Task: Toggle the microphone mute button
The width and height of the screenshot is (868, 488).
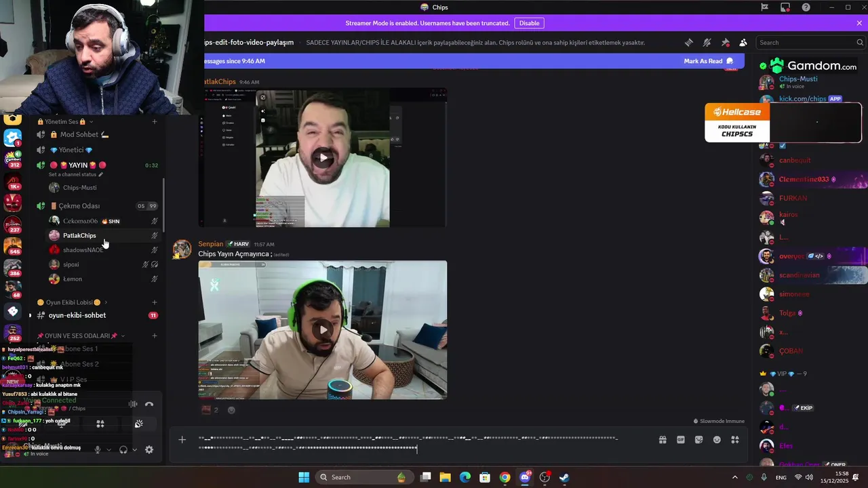Action: tap(98, 449)
